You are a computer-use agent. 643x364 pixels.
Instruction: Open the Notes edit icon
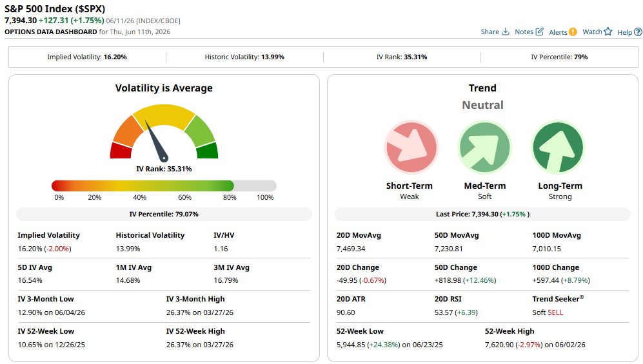tap(540, 32)
